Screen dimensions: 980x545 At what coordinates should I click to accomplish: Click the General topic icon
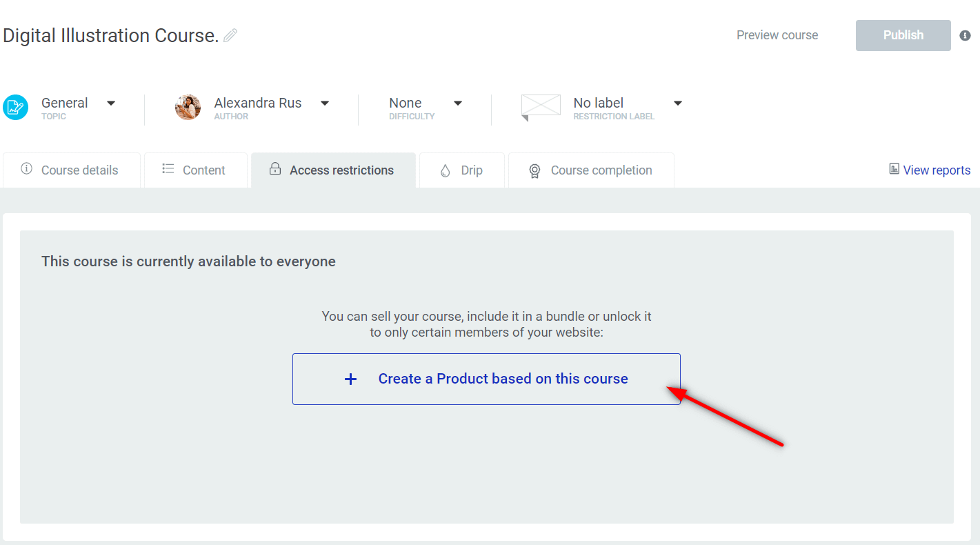tap(16, 108)
